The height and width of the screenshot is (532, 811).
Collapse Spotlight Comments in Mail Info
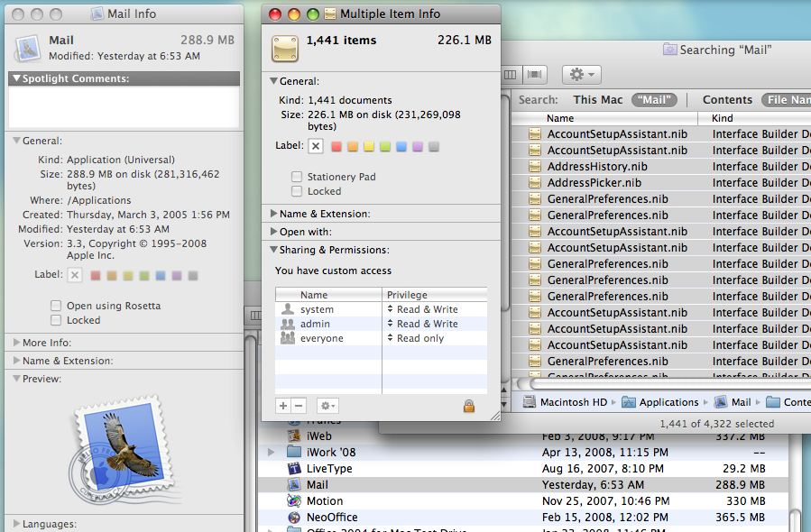pyautogui.click(x=16, y=78)
